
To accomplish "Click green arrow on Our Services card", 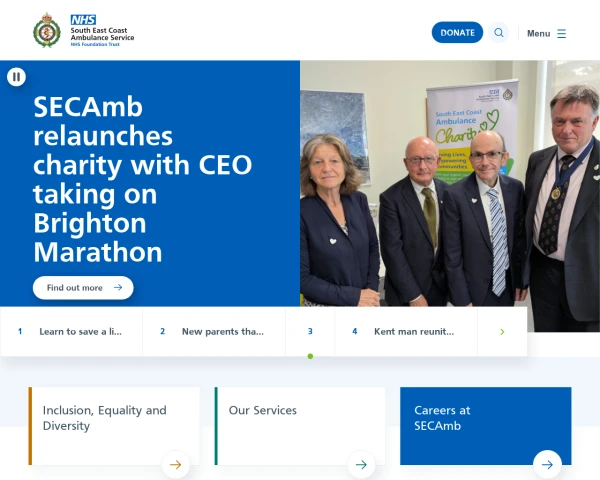I will tap(361, 465).
